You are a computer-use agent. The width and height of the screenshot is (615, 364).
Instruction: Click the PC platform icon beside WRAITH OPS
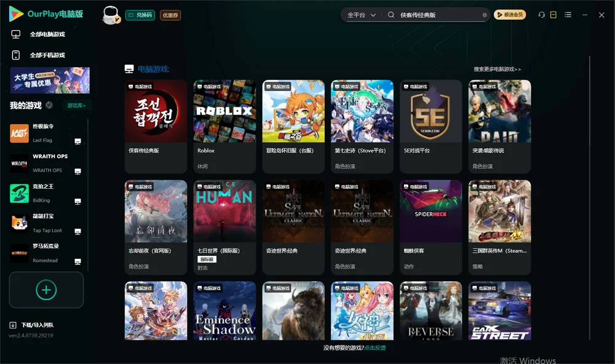77,172
